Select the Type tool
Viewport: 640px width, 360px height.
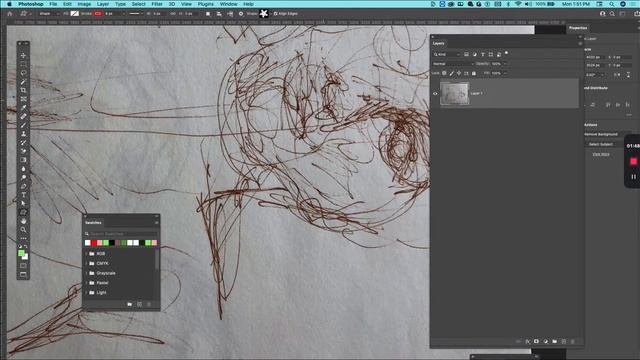pos(23,195)
